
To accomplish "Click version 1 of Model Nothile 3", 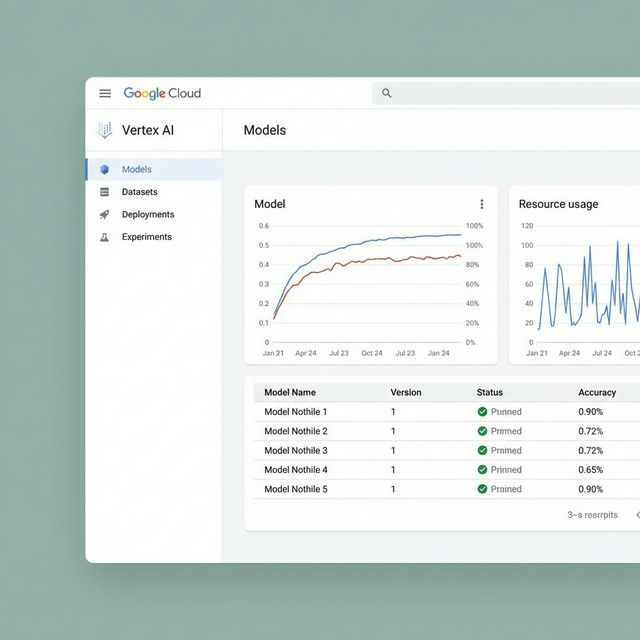I will (x=393, y=451).
